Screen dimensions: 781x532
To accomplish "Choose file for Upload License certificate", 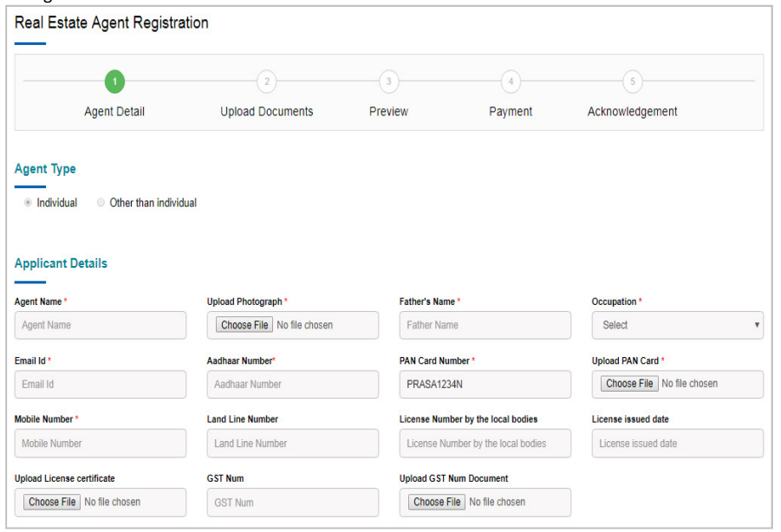I will [x=52, y=502].
